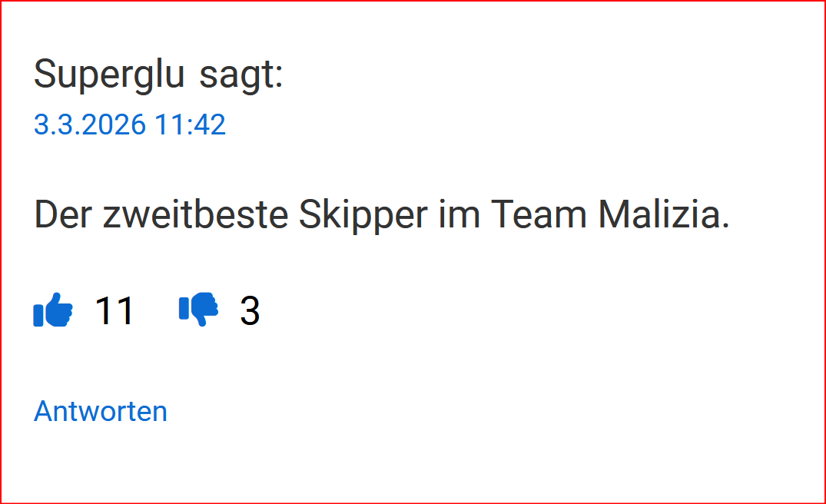Click the word 'sagt:' after username

click(241, 75)
